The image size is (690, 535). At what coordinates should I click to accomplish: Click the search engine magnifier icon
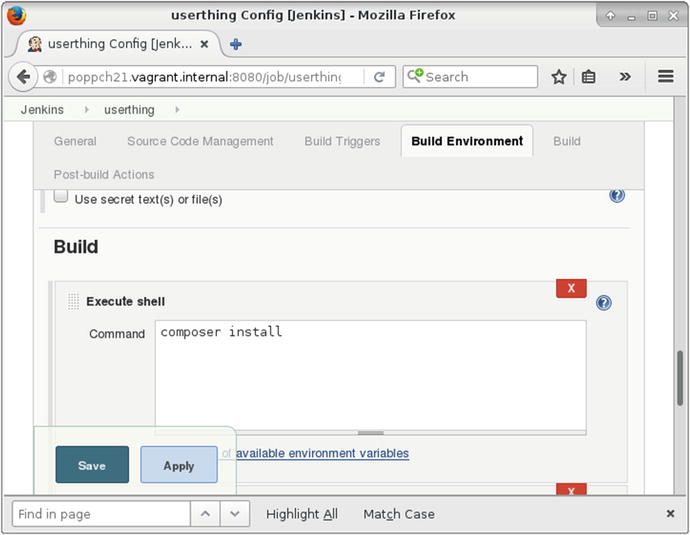415,76
